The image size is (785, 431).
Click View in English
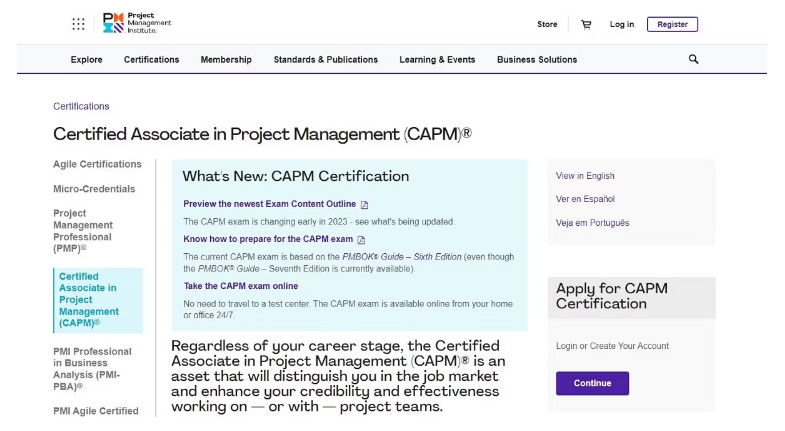pyautogui.click(x=585, y=176)
